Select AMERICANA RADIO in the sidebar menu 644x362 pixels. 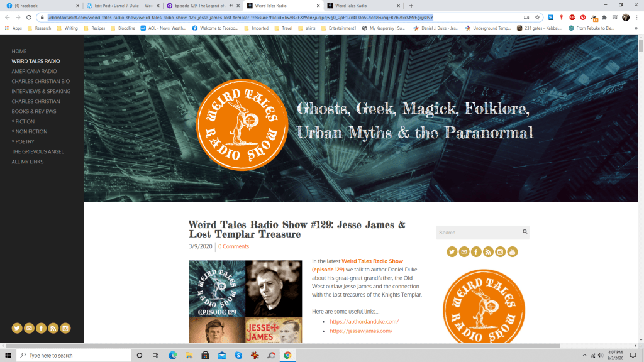pyautogui.click(x=34, y=71)
